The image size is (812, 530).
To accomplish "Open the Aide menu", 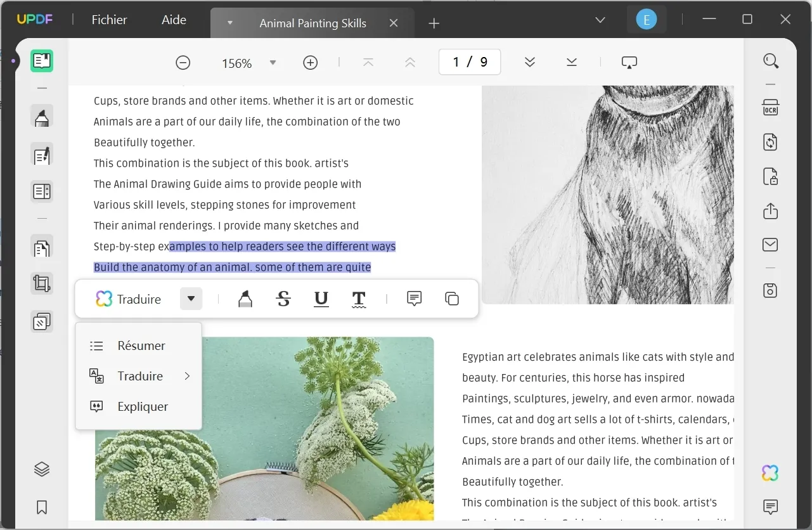I will coord(174,20).
